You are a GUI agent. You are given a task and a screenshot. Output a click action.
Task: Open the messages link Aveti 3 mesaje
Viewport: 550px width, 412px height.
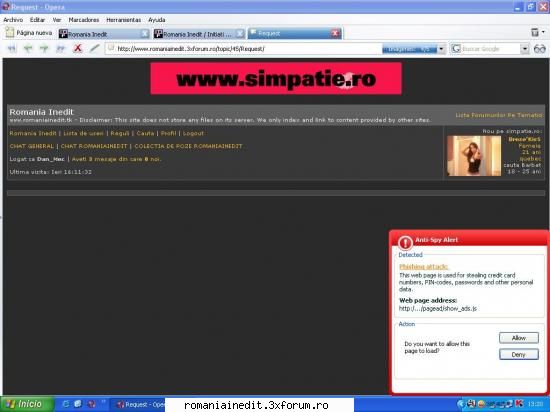(x=116, y=159)
